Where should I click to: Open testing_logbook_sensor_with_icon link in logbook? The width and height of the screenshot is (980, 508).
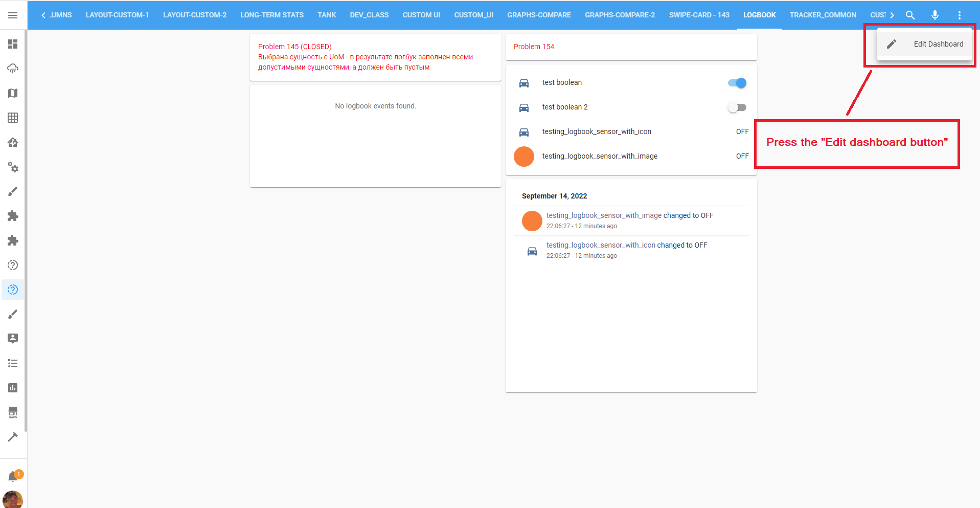(601, 245)
